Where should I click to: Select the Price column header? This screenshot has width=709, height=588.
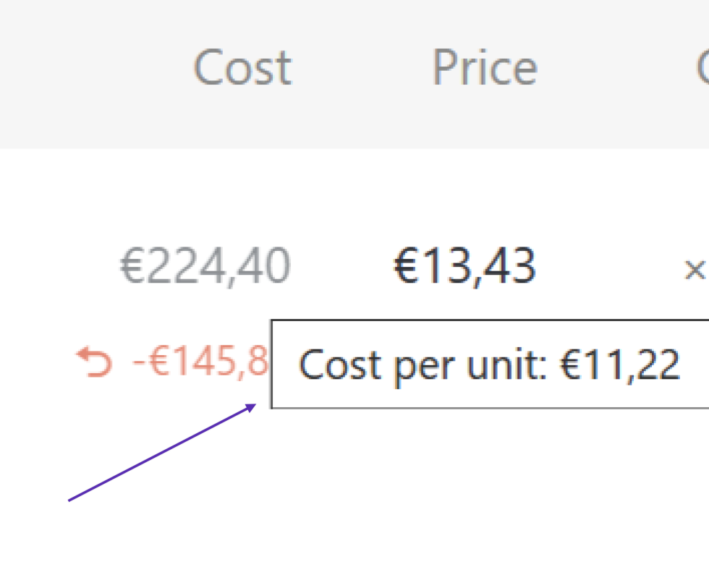pyautogui.click(x=484, y=68)
